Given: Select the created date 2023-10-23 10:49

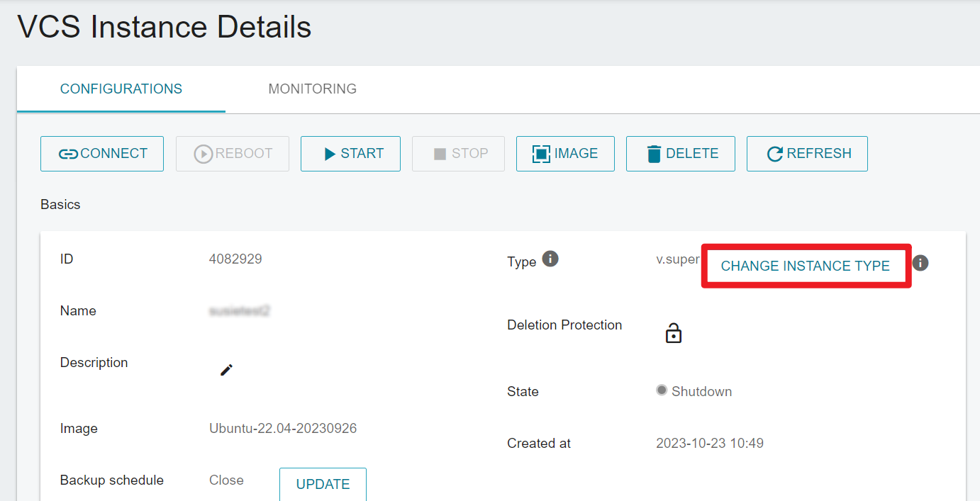Looking at the screenshot, I should pos(710,444).
